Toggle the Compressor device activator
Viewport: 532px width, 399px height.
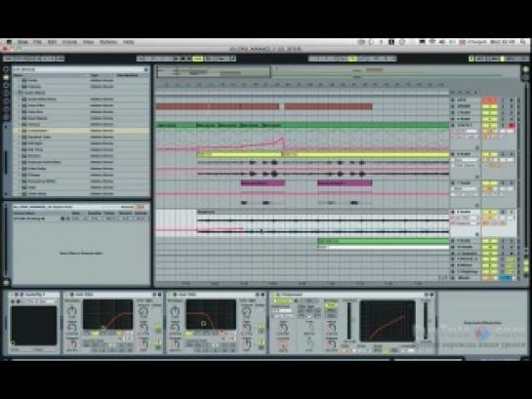(277, 295)
